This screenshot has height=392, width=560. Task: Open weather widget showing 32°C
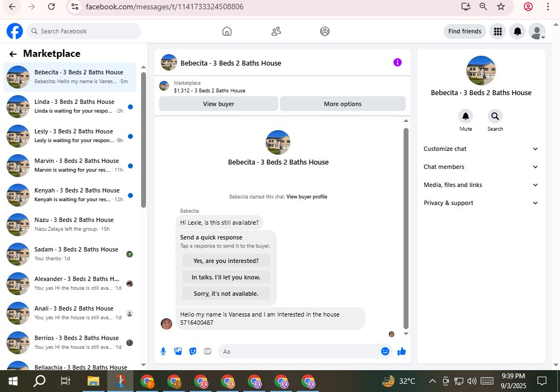click(x=399, y=381)
